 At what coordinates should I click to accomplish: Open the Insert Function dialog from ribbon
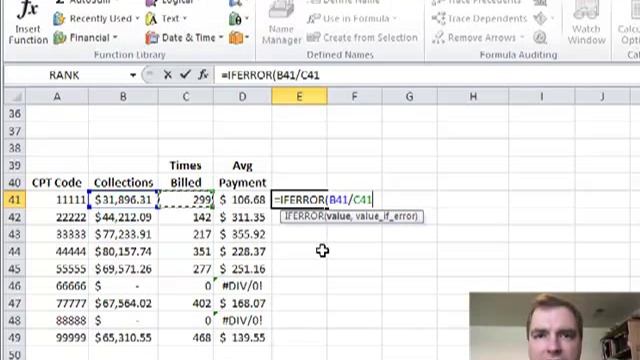28,22
